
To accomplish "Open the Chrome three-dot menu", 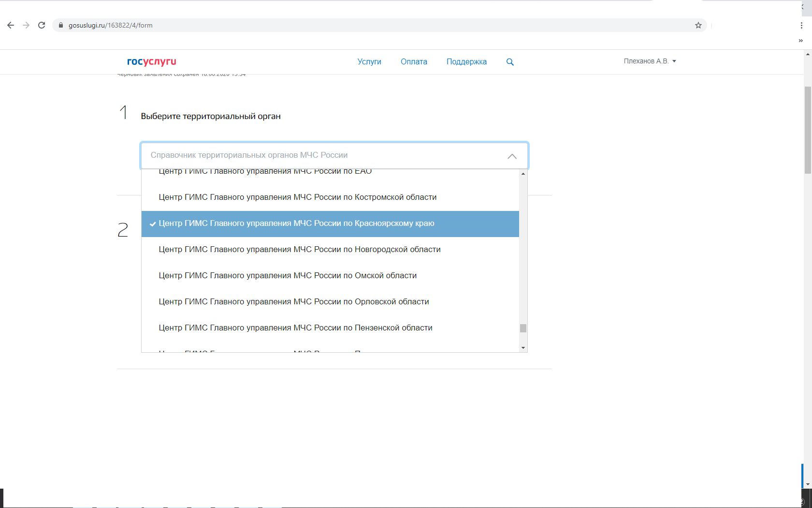I will pos(801,25).
